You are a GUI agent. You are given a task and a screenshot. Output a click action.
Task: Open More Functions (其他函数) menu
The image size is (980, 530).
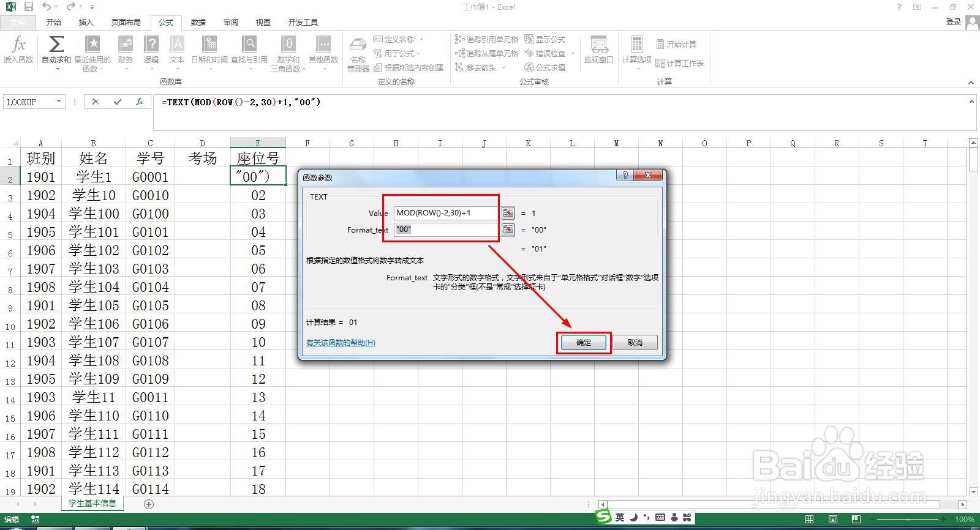click(323, 52)
